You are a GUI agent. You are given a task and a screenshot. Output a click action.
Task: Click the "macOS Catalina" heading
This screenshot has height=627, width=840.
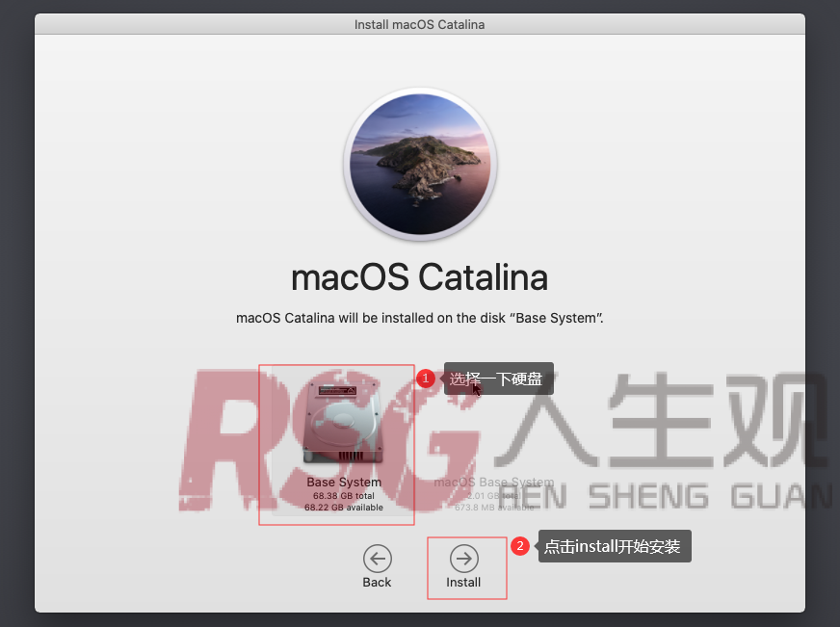[419, 277]
